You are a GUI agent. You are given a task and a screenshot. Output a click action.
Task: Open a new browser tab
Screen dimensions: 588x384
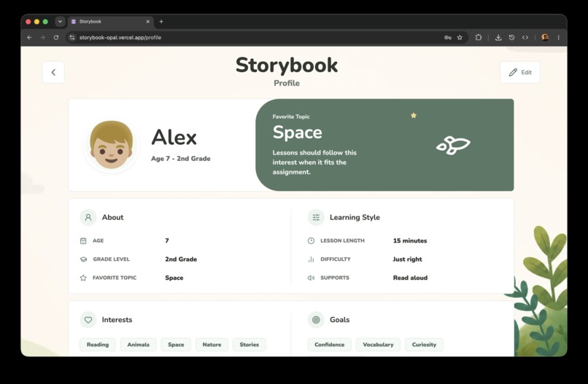pyautogui.click(x=161, y=22)
